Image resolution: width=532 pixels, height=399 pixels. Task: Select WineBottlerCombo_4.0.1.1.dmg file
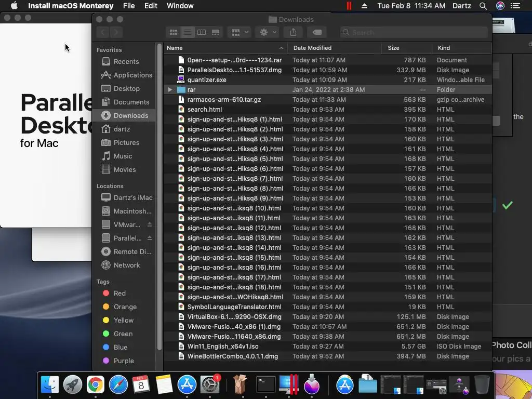(328, 356)
